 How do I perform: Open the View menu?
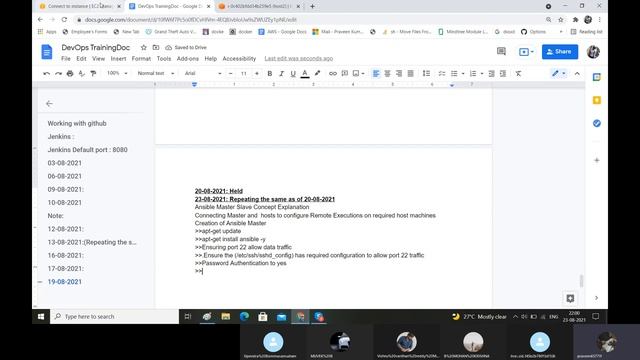pyautogui.click(x=98, y=59)
